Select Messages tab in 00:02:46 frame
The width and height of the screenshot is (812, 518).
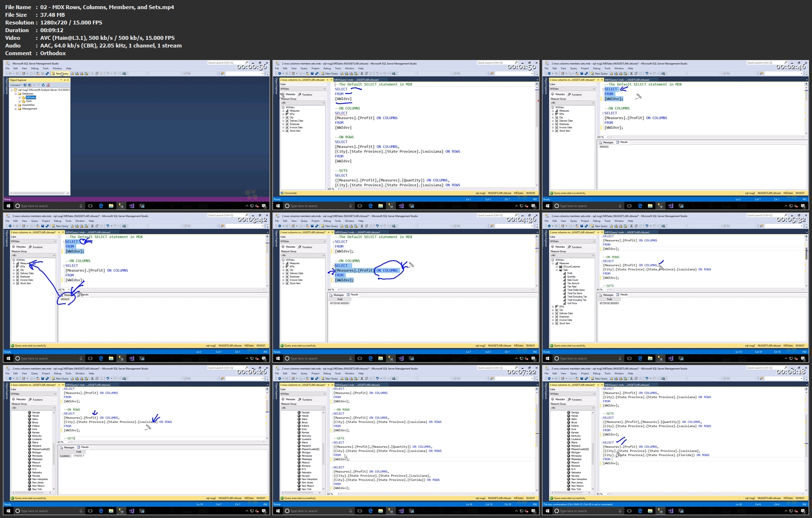click(x=606, y=142)
